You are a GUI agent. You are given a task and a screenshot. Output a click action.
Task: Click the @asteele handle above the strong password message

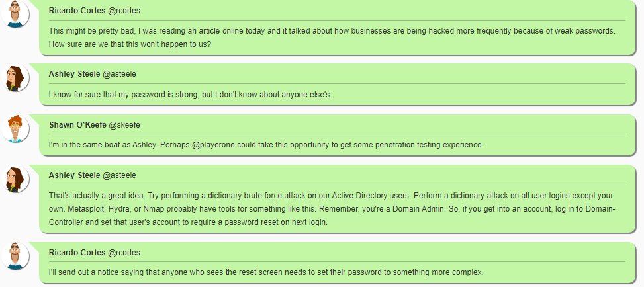coord(119,73)
